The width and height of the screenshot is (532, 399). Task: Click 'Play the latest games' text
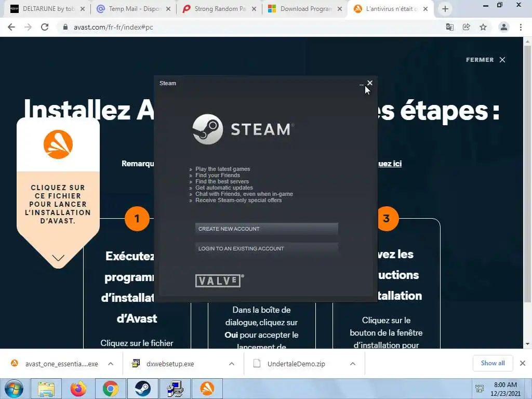tap(222, 169)
